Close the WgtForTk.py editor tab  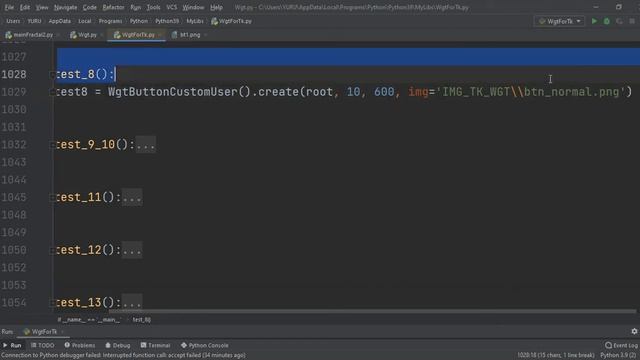pos(160,35)
